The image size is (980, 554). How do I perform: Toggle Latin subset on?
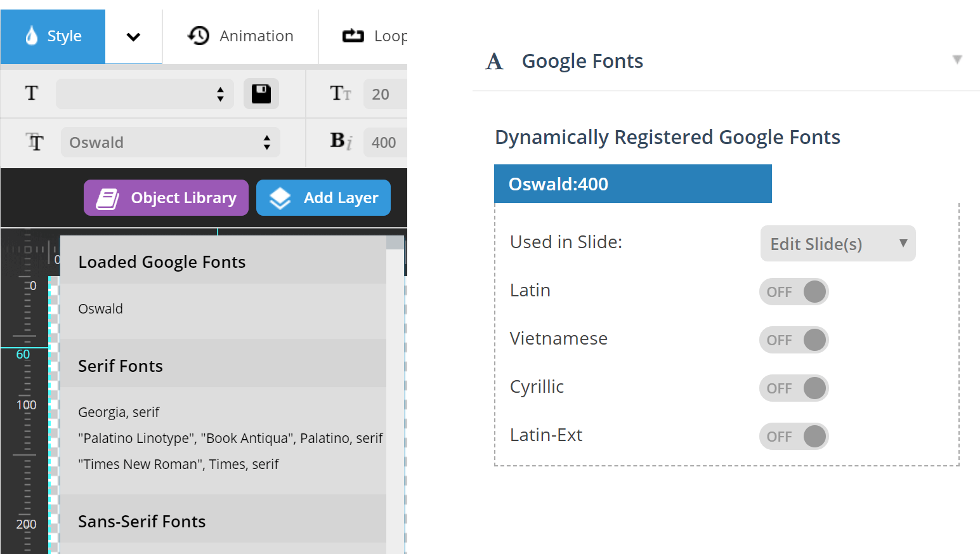coord(794,291)
